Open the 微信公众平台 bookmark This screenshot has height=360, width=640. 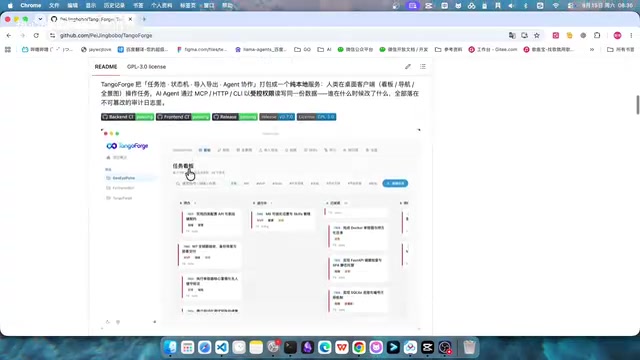(355, 49)
